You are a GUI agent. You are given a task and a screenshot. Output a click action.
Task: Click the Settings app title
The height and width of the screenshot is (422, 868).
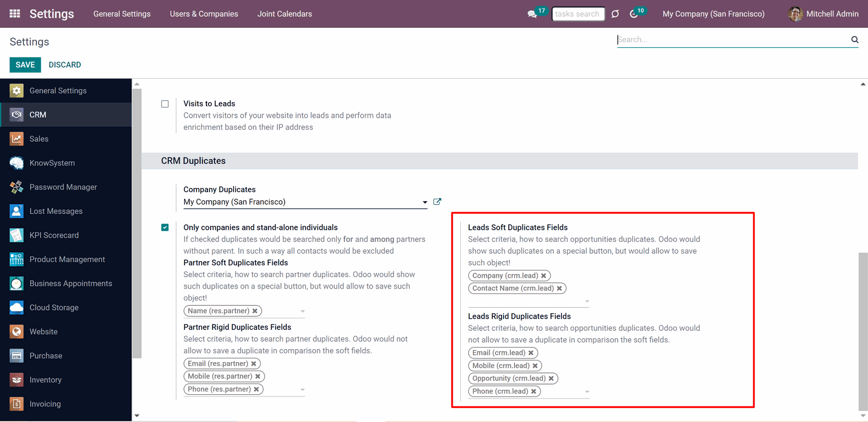(x=52, y=14)
